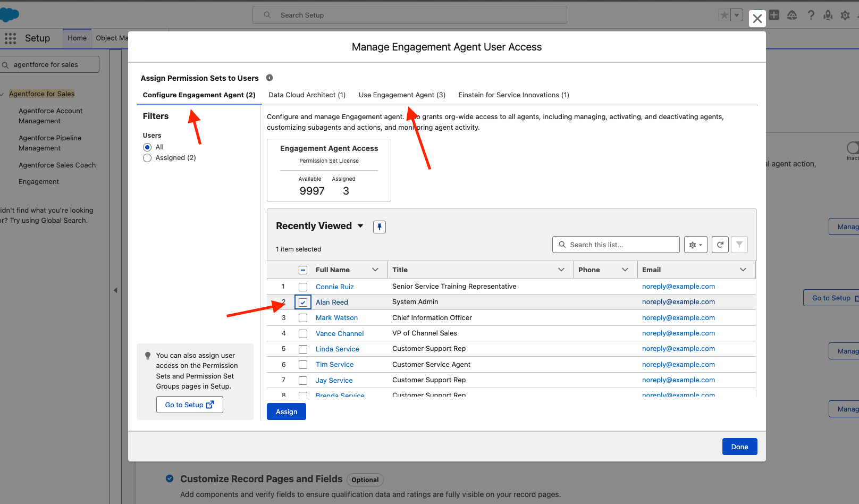
Task: Select the All users radio button
Action: click(x=147, y=147)
